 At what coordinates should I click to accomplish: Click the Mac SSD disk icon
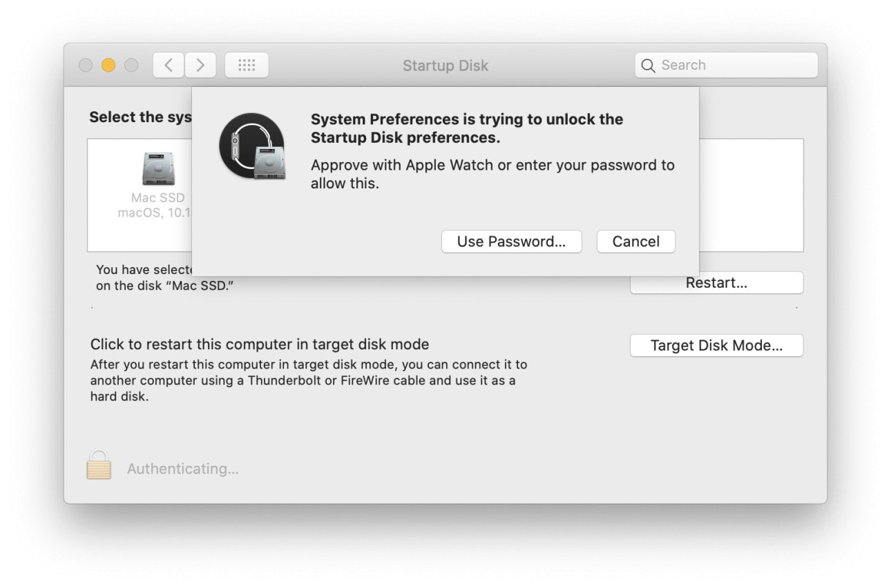coord(158,168)
